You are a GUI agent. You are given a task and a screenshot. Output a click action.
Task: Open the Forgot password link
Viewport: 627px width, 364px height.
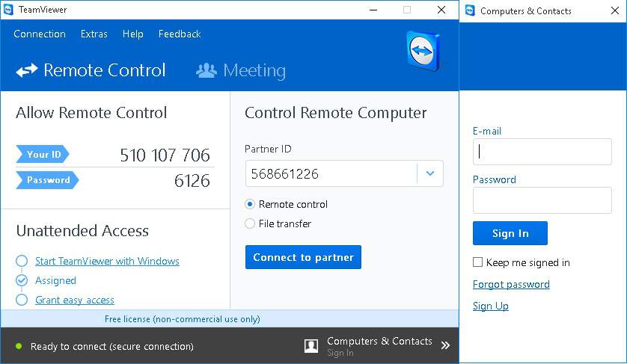coord(511,284)
